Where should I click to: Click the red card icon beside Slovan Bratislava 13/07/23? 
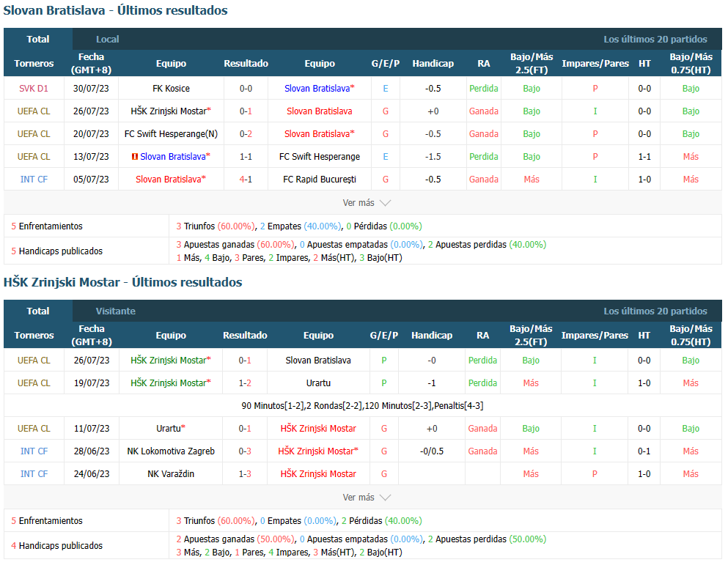tap(135, 157)
